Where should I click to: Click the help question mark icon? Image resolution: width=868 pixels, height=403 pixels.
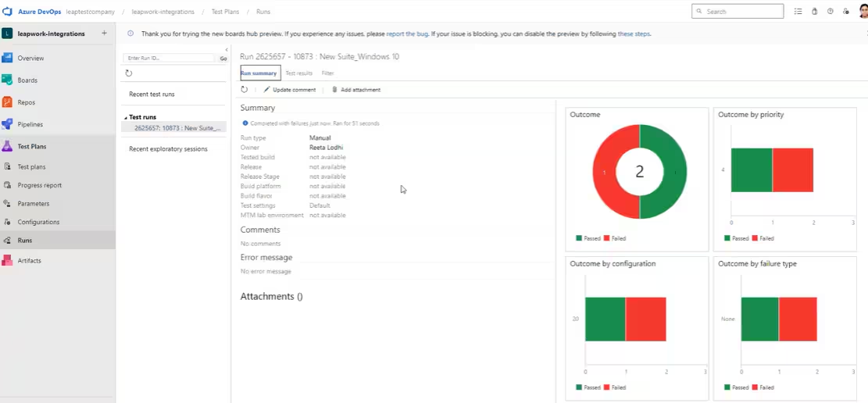830,12
